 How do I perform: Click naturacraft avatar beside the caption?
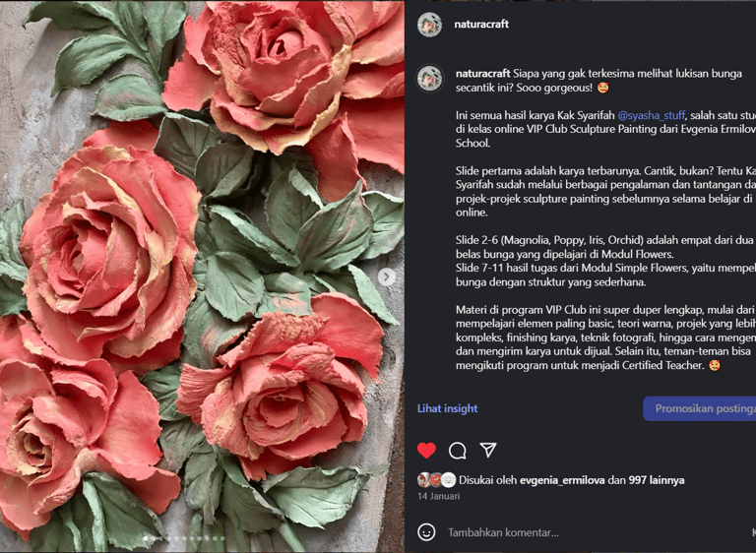coord(429,78)
